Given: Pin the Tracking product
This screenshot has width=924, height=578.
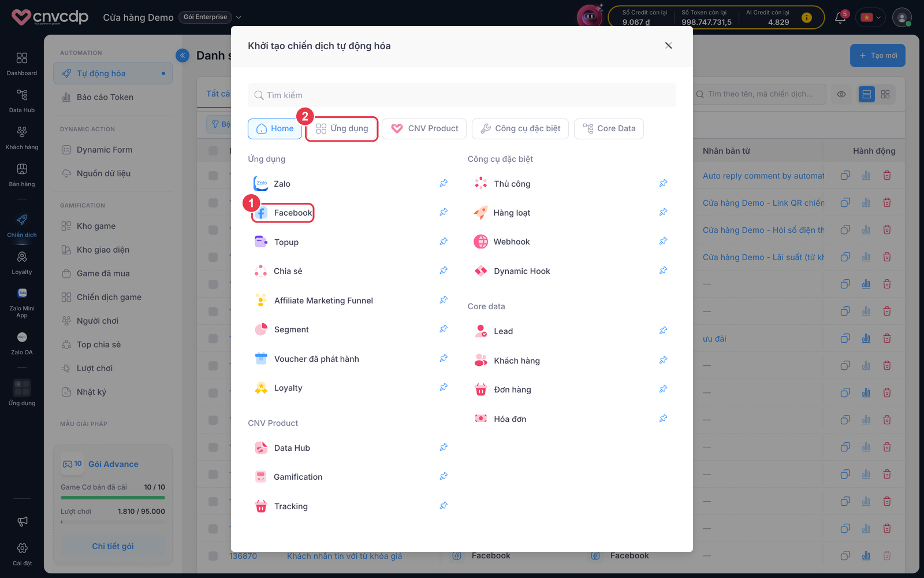Looking at the screenshot, I should tap(444, 506).
